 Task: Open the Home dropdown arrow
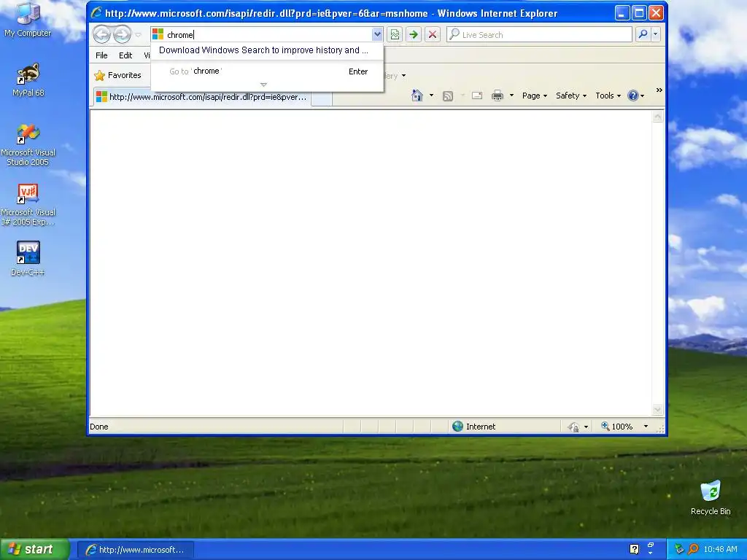point(431,96)
